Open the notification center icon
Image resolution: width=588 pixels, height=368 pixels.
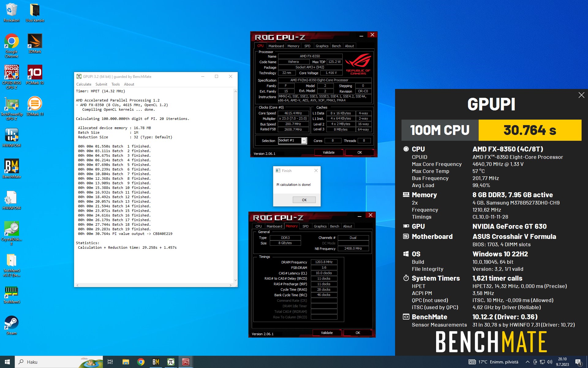579,362
